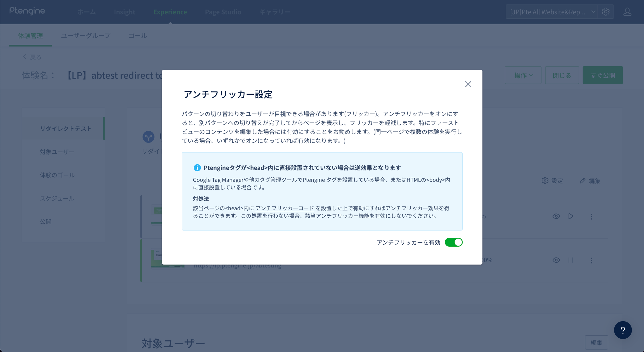This screenshot has height=352, width=644.
Task: Click the すぐ公開 button
Action: pyautogui.click(x=602, y=75)
